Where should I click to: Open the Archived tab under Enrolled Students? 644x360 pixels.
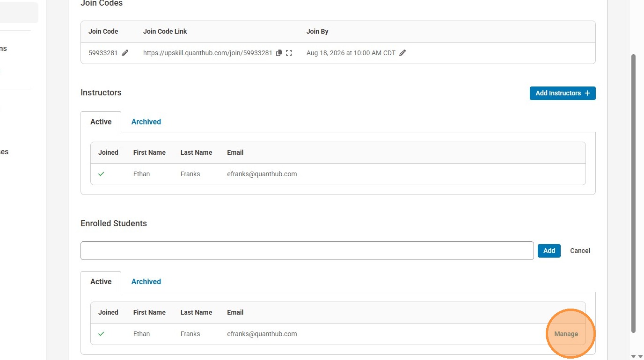pos(146,281)
